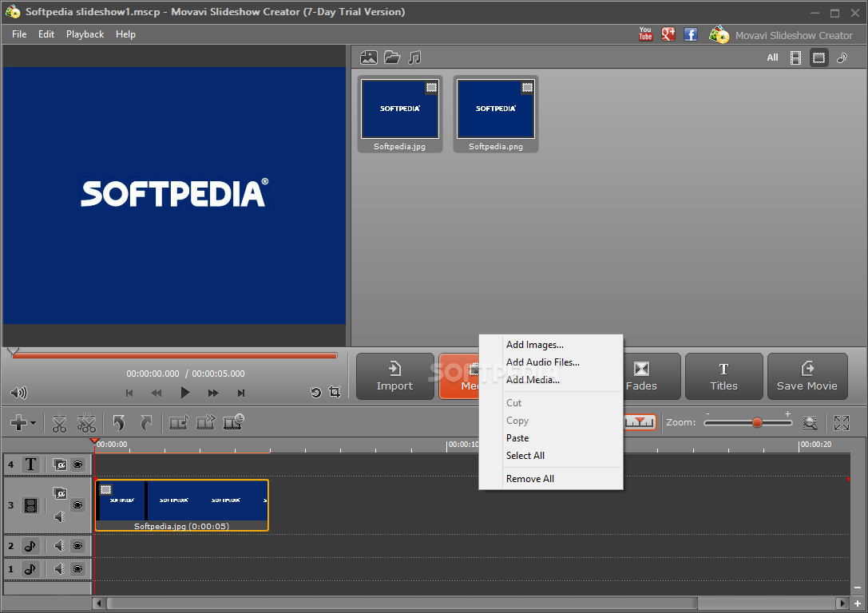Click the open folder icon in media panel
The height and width of the screenshot is (613, 868).
tap(392, 57)
